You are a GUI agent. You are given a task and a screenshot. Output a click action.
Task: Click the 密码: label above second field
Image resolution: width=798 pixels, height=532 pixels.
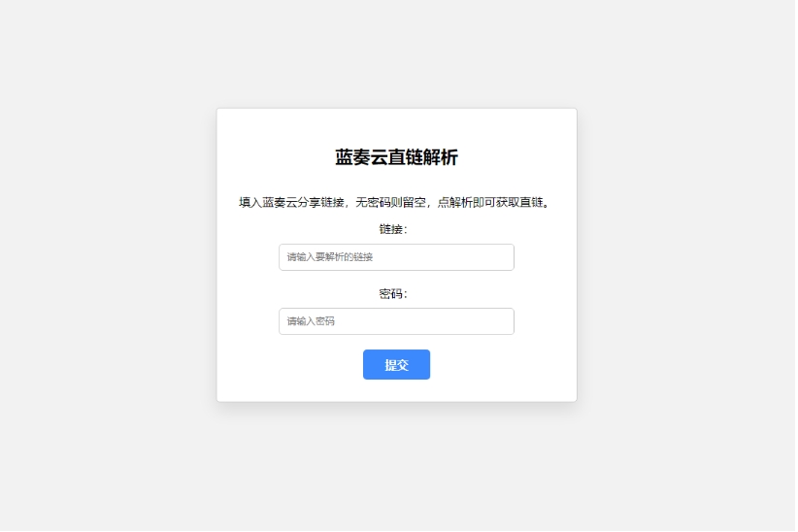pyautogui.click(x=394, y=295)
